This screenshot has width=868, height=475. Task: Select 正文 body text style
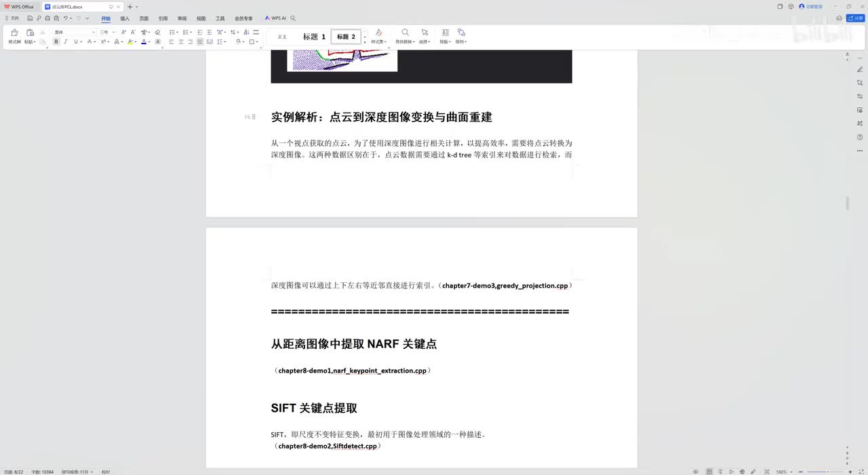pos(282,37)
